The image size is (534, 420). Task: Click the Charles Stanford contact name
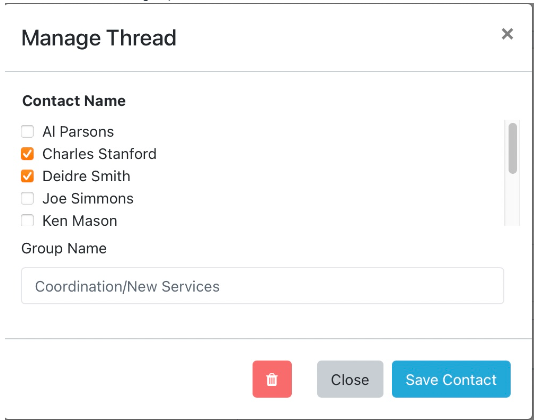click(x=99, y=154)
